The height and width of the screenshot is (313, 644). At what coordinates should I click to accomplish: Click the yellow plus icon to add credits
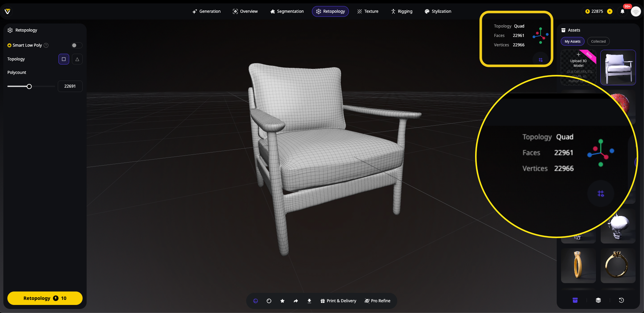[x=610, y=11]
